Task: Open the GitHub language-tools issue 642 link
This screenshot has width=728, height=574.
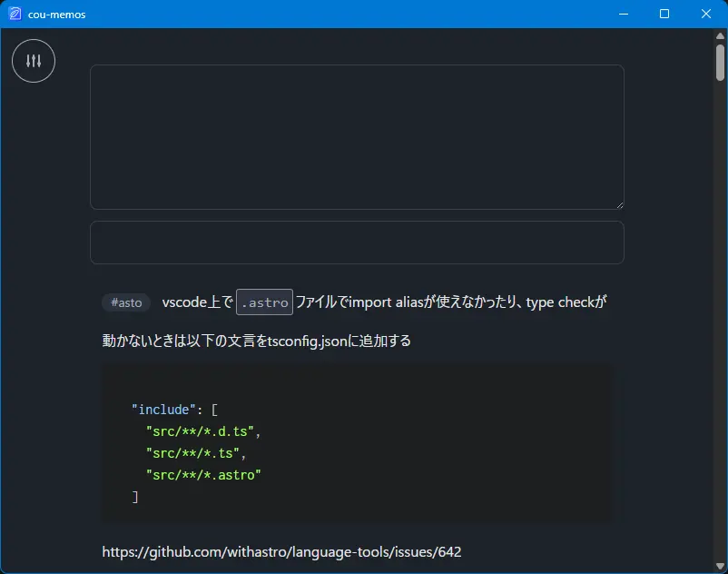Action: [288, 551]
